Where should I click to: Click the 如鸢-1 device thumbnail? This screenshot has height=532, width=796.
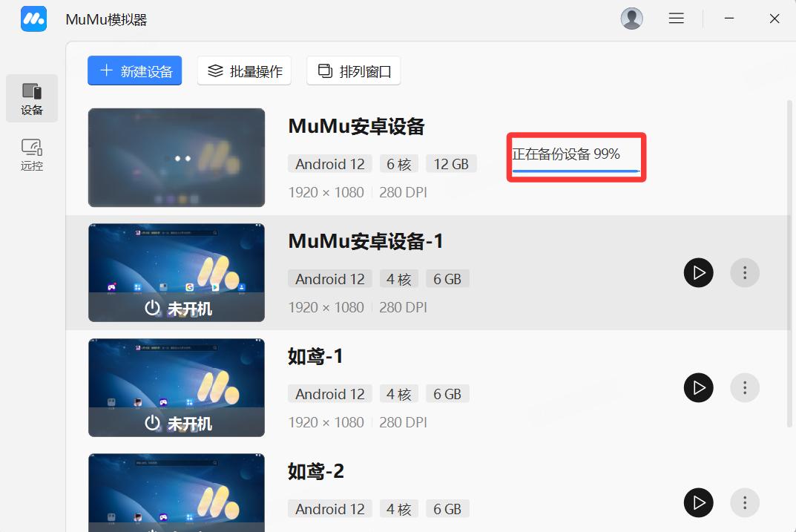point(177,388)
